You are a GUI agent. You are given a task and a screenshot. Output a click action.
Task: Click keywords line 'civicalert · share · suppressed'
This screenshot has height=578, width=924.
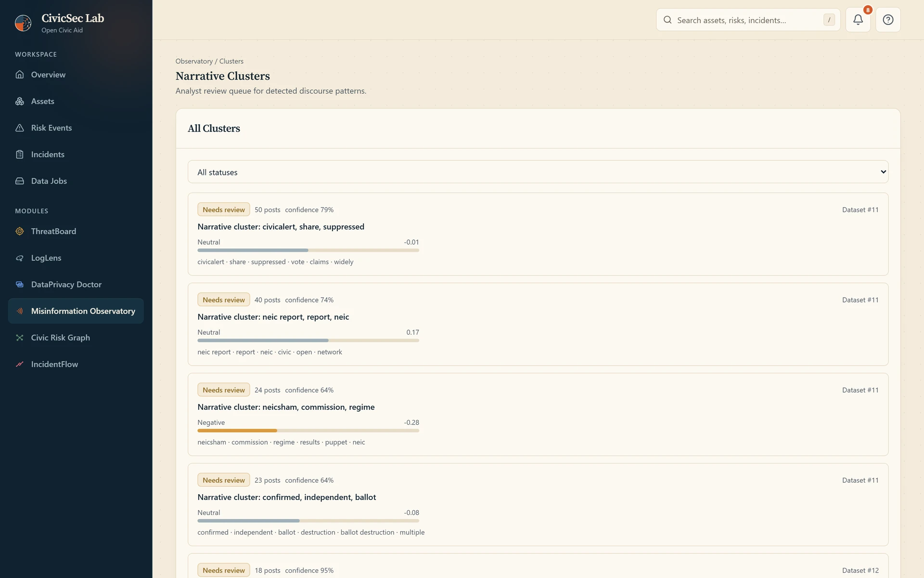point(275,262)
